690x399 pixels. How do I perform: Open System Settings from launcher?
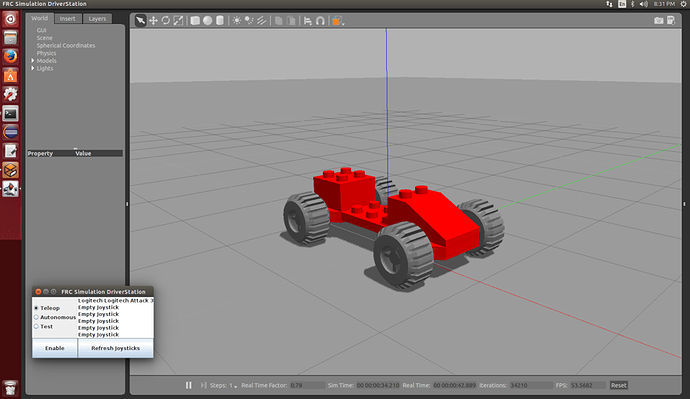10,95
